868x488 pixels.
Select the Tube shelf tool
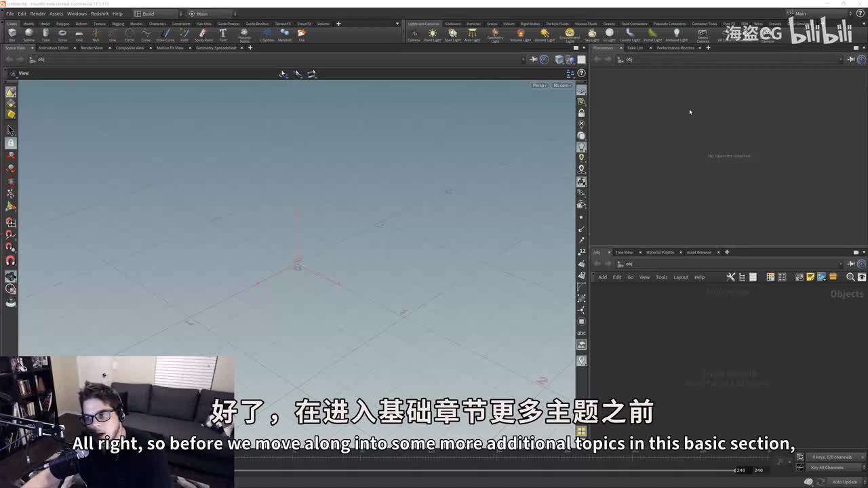pos(45,35)
